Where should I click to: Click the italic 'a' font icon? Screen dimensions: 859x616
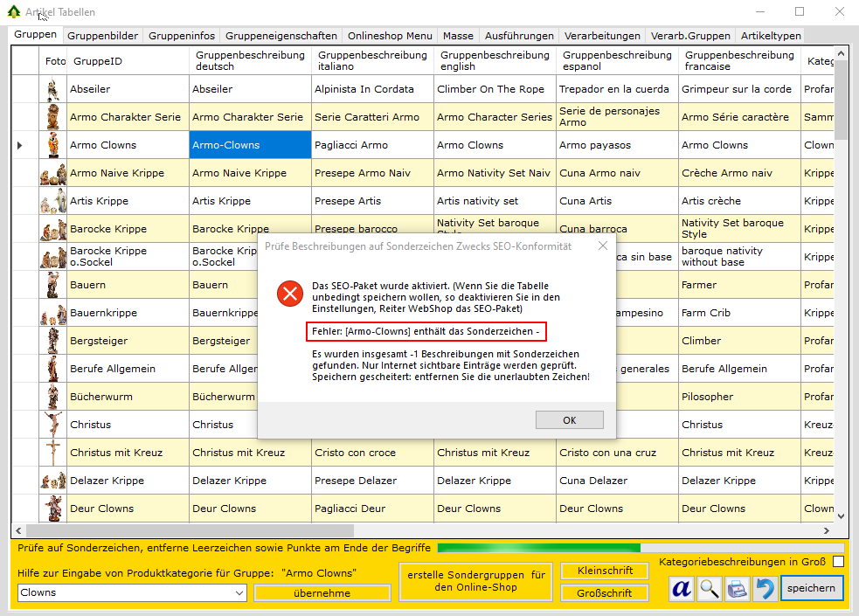[682, 589]
